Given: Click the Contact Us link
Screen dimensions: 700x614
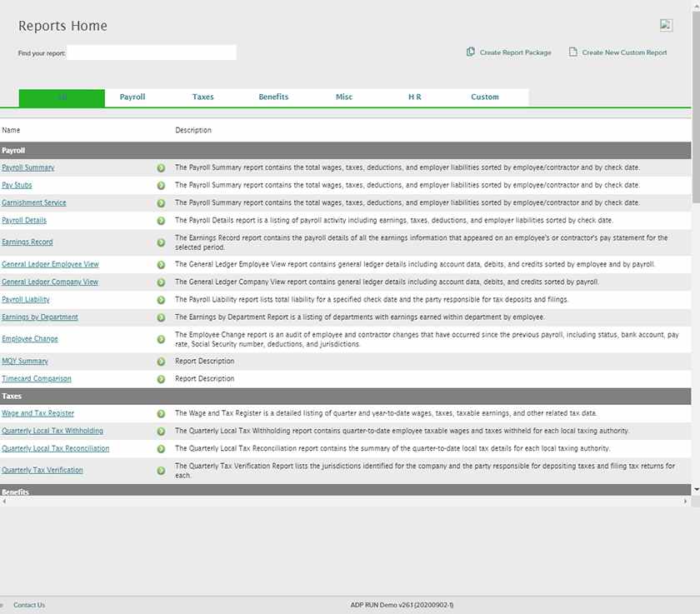Looking at the screenshot, I should click(x=28, y=605).
